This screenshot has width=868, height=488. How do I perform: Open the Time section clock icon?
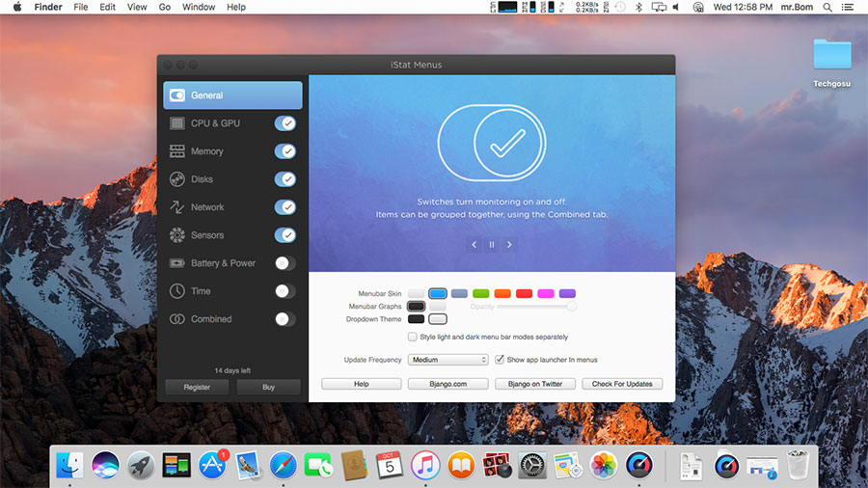(177, 291)
